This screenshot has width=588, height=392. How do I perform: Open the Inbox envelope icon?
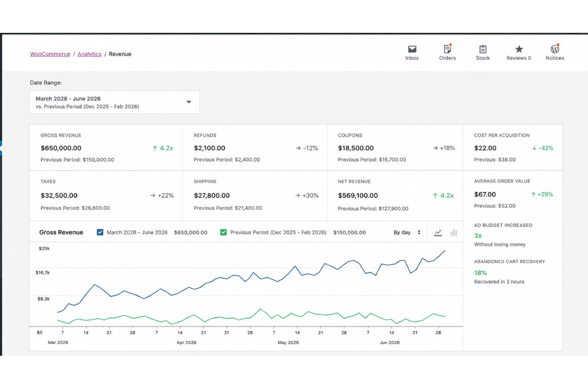412,49
